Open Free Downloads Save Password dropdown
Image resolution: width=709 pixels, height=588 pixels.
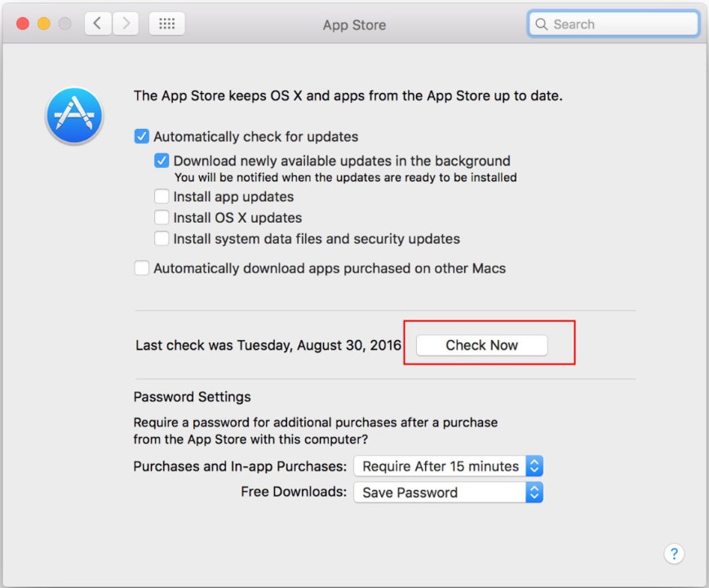tap(448, 493)
